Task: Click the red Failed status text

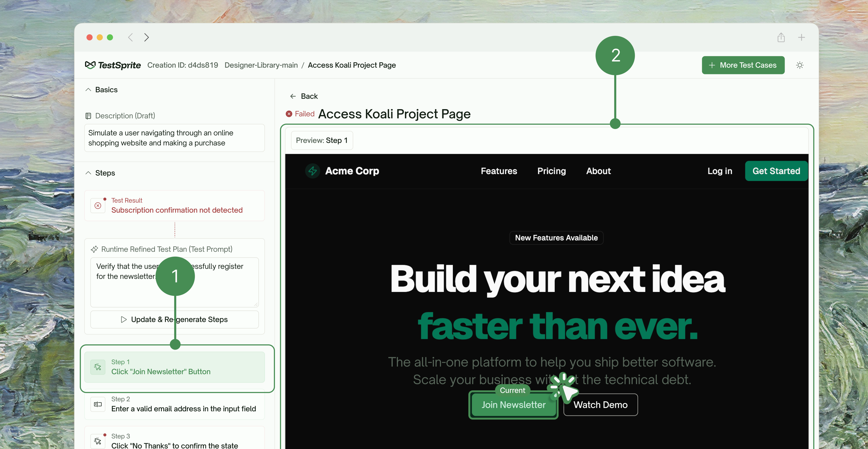Action: coord(305,114)
